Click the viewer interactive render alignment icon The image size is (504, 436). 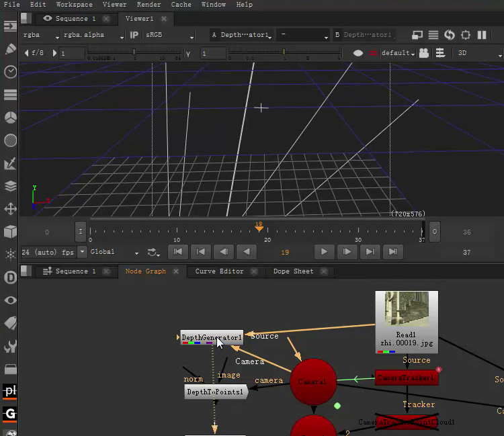(440, 53)
